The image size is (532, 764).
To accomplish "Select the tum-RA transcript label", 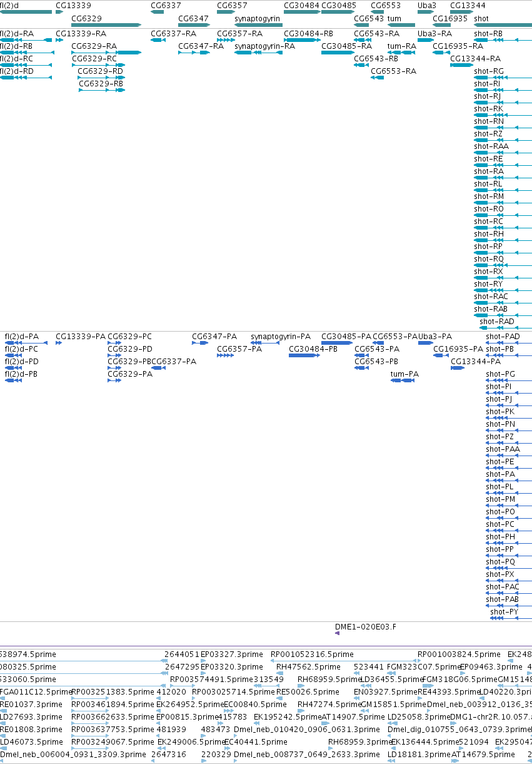I will click(x=401, y=46).
